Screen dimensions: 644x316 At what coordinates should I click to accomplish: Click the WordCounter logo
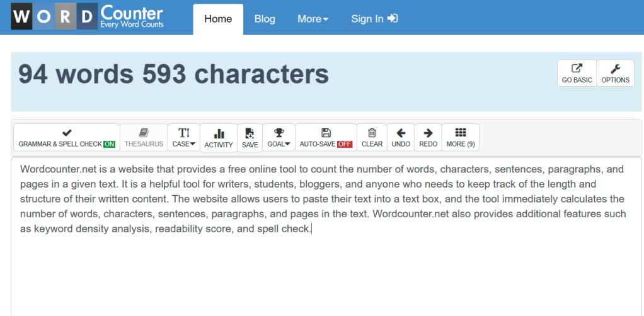coord(88,17)
